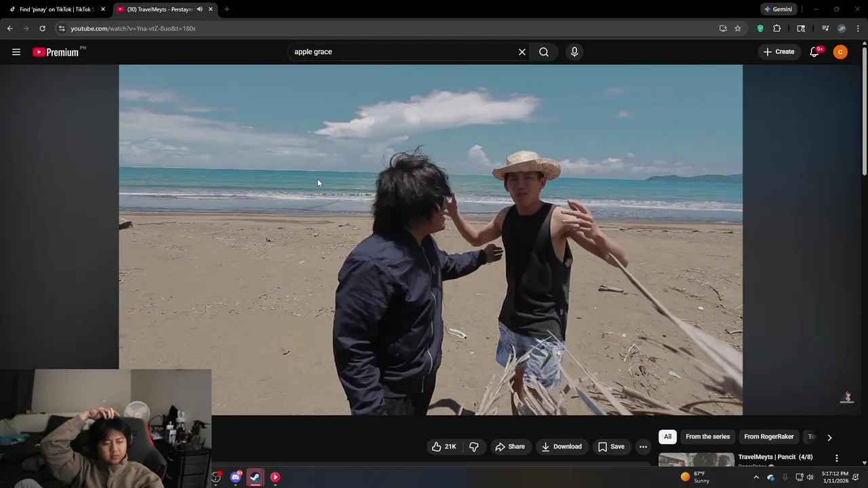Open the 'TravelMeyts | Pancit (4/8)' title
Image resolution: width=868 pixels, height=488 pixels.
pyautogui.click(x=775, y=457)
